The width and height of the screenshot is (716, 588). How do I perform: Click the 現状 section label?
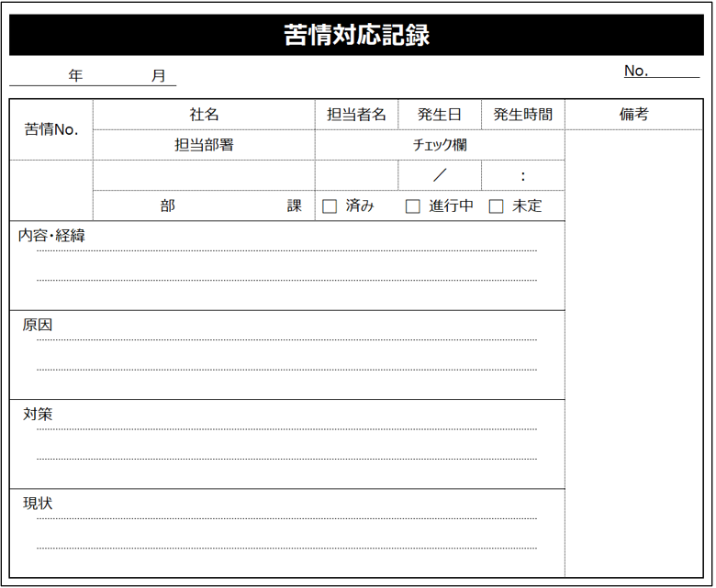tap(38, 504)
